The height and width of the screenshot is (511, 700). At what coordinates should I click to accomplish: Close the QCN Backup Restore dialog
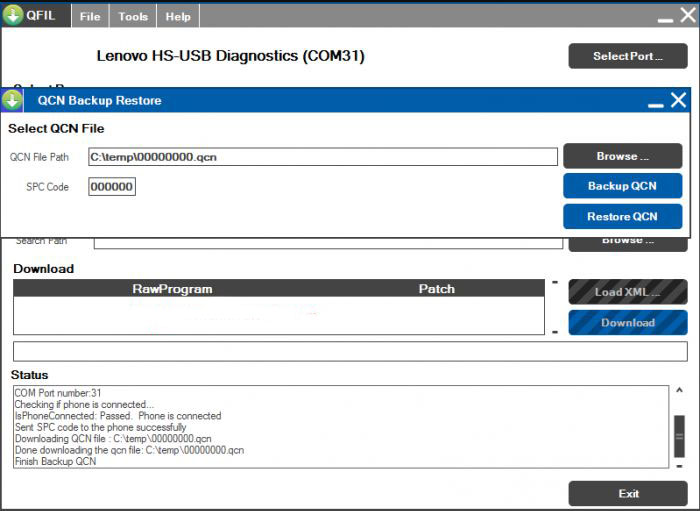click(x=678, y=100)
